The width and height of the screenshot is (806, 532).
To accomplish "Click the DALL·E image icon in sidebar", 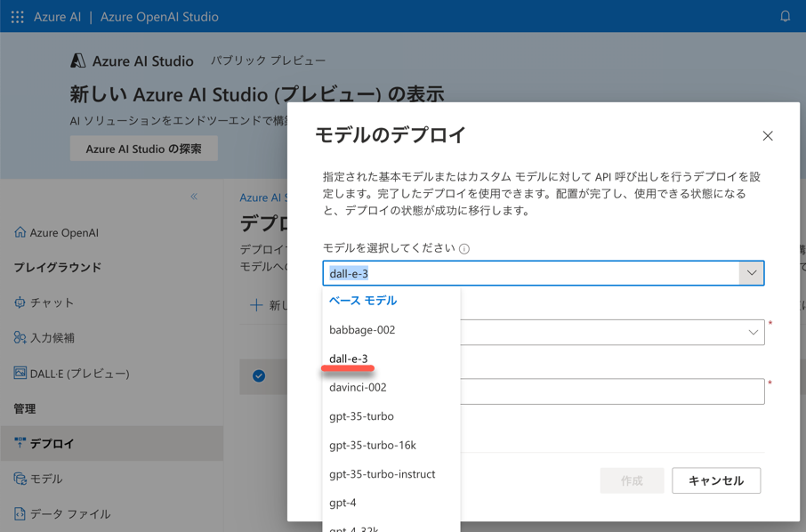I will (x=20, y=373).
